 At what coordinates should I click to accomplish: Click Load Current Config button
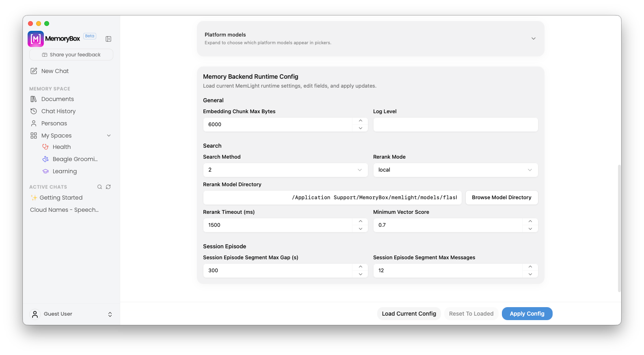tap(409, 314)
